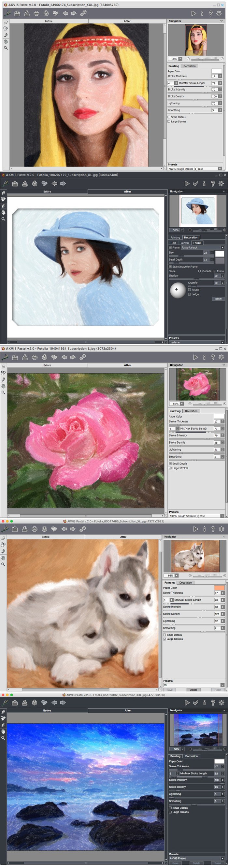The width and height of the screenshot is (228, 868).
Task: Click the Run button in the portrait window
Action: pos(193,13)
